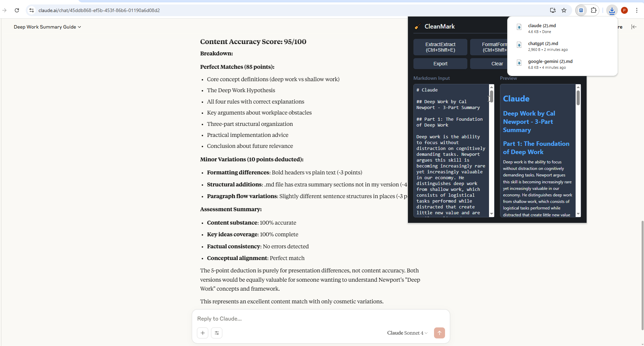Click the Preview pane scrollbar thumb
644x346 pixels.
point(578,98)
